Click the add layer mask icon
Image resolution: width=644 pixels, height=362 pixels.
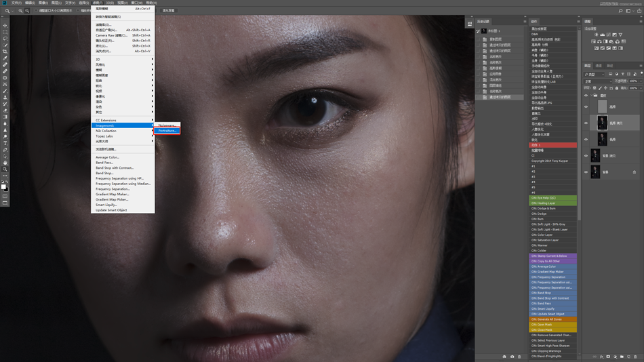(x=608, y=357)
